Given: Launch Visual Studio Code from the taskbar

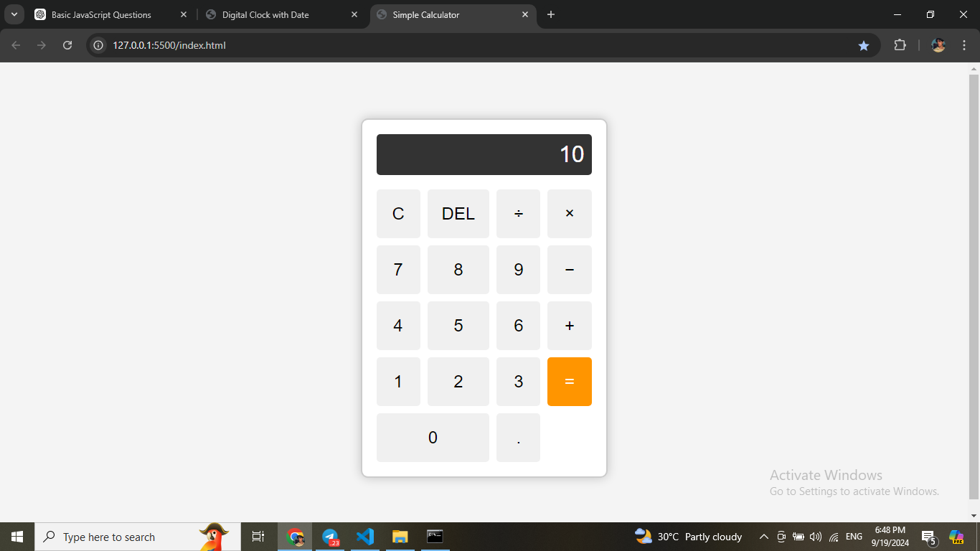Looking at the screenshot, I should tap(365, 536).
